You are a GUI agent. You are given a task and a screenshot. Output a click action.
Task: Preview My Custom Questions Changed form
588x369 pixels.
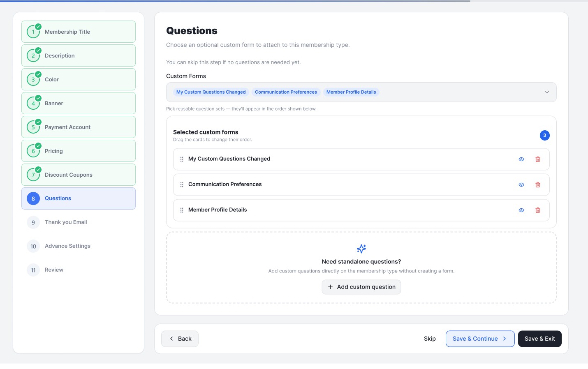point(521,159)
